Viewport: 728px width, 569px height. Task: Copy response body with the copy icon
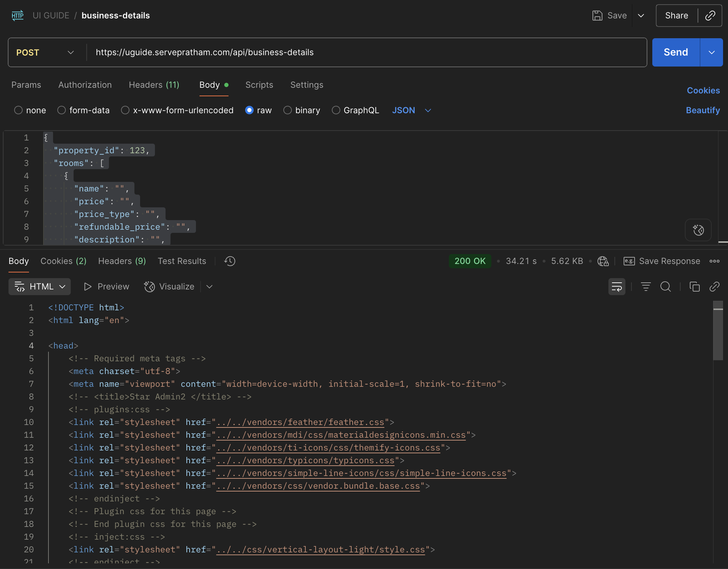click(694, 287)
